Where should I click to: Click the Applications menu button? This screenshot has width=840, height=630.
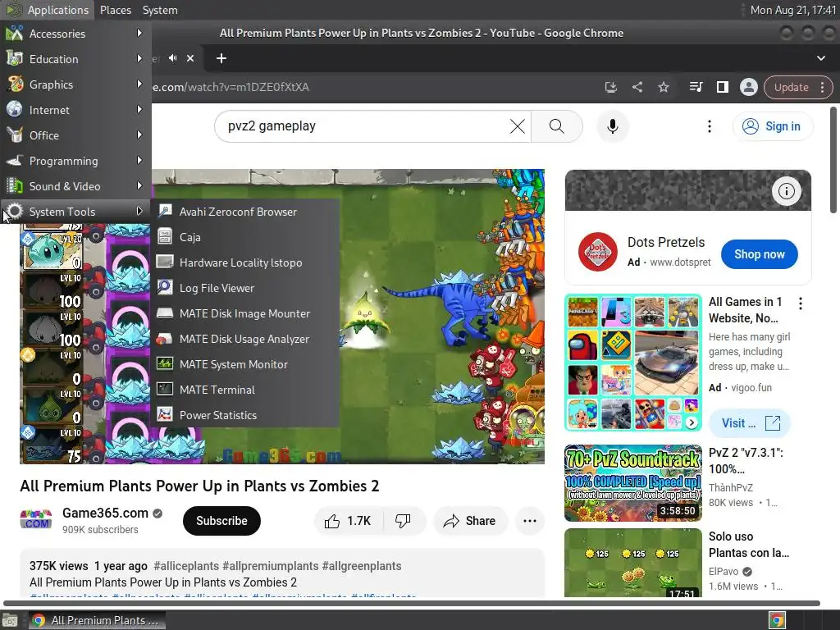click(x=47, y=10)
